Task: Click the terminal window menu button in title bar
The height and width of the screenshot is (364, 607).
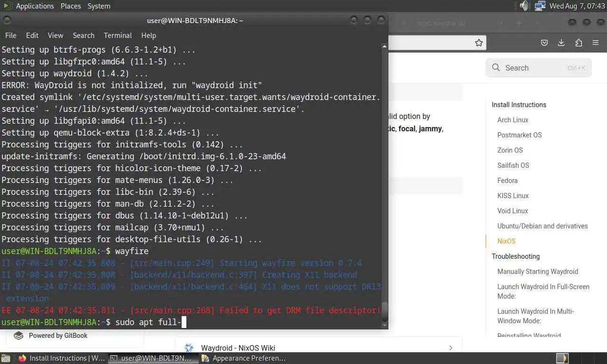Action: pos(7,20)
